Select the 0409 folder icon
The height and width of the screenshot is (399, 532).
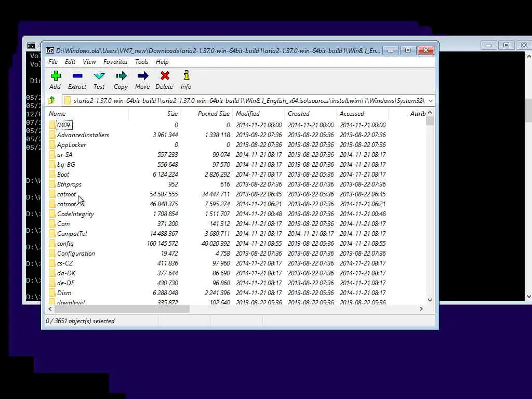click(51, 125)
